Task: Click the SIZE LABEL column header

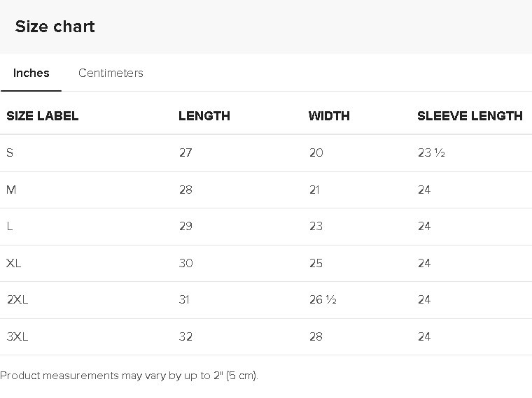Action: click(43, 116)
